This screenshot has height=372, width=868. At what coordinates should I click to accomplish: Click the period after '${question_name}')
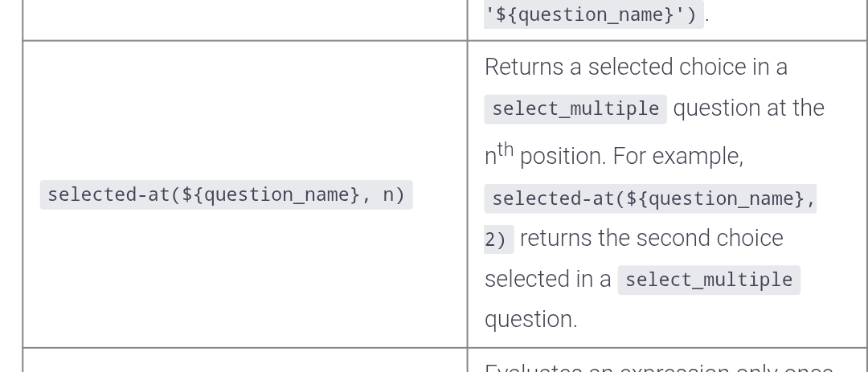(707, 15)
